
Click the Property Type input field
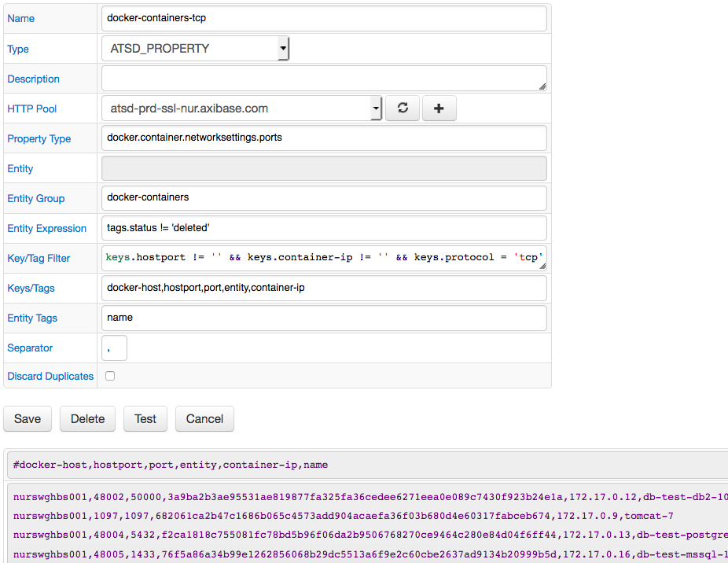coord(324,138)
